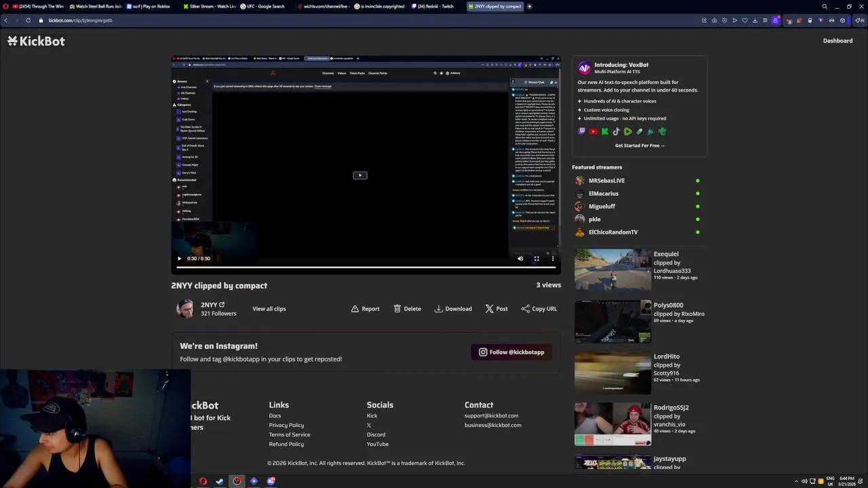The image size is (868, 488).
Task: Copy the clip URL
Action: click(x=539, y=308)
